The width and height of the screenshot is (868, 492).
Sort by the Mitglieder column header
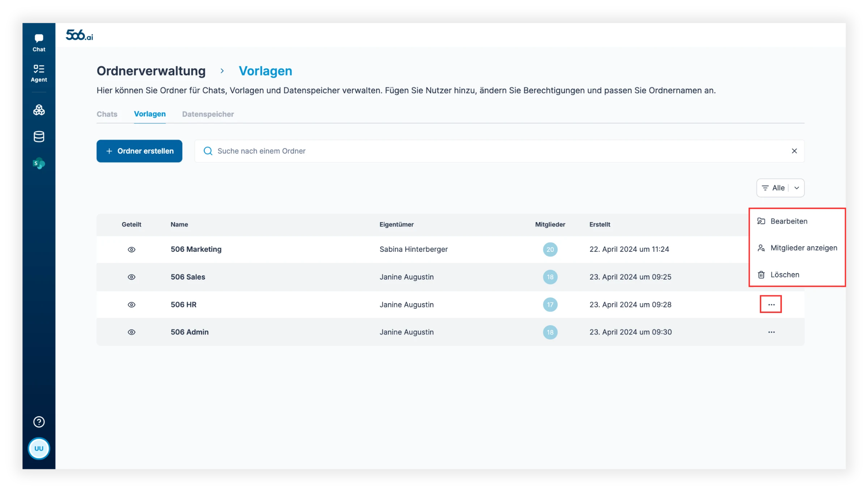tap(550, 224)
